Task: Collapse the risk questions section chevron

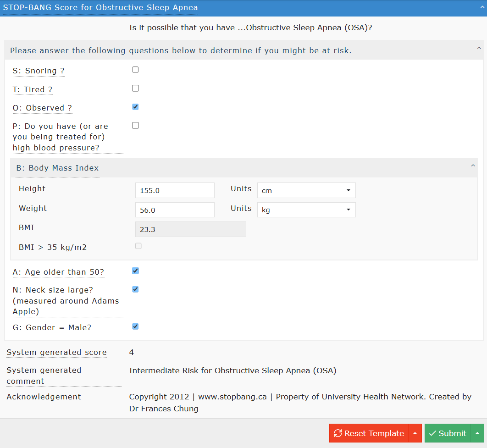Action: [x=479, y=48]
